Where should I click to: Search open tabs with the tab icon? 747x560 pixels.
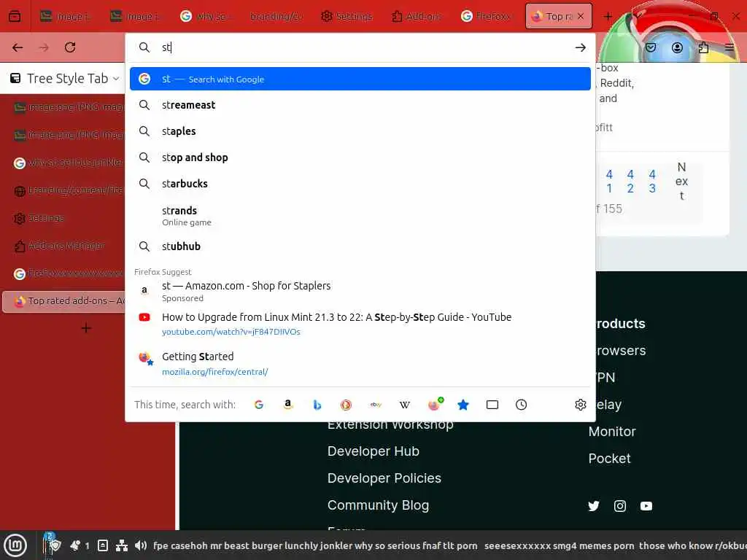[x=492, y=405]
